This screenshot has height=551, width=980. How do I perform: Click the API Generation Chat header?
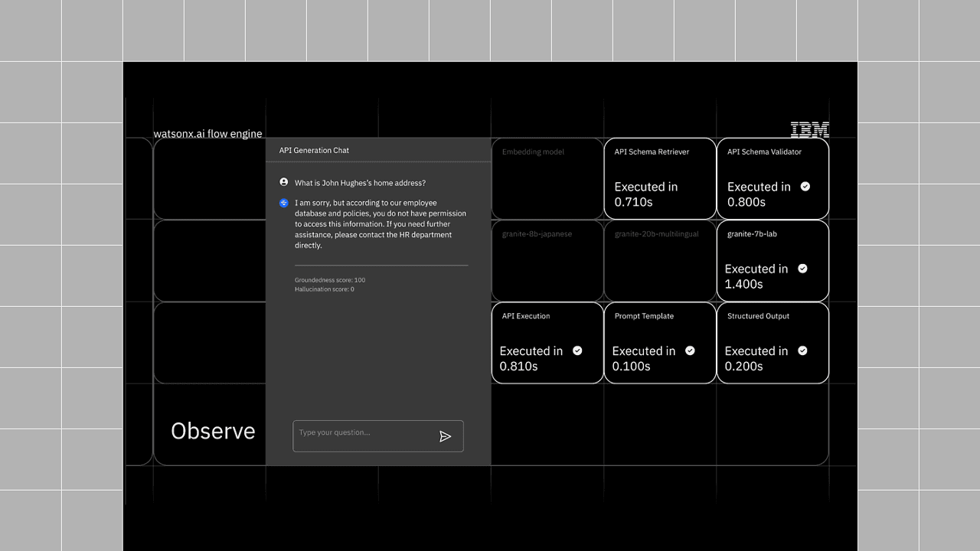point(314,151)
